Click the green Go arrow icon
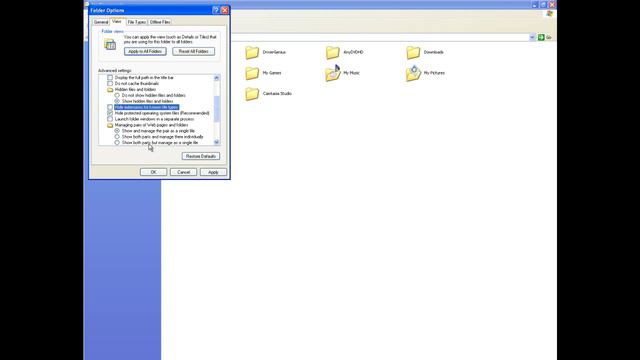This screenshot has width=640, height=360. click(541, 37)
